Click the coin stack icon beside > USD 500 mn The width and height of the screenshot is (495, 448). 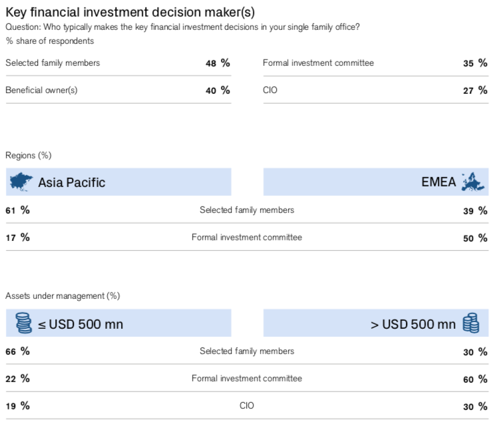click(470, 324)
